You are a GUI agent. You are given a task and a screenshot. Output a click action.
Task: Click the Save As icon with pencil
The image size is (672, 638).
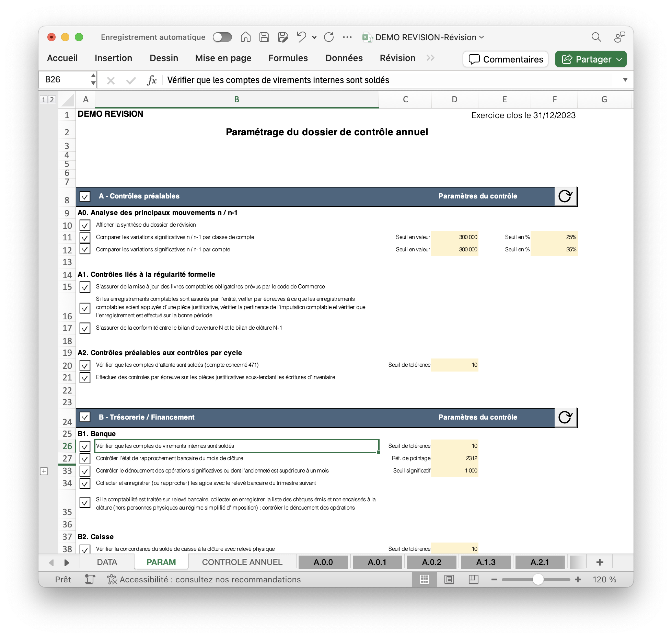283,37
